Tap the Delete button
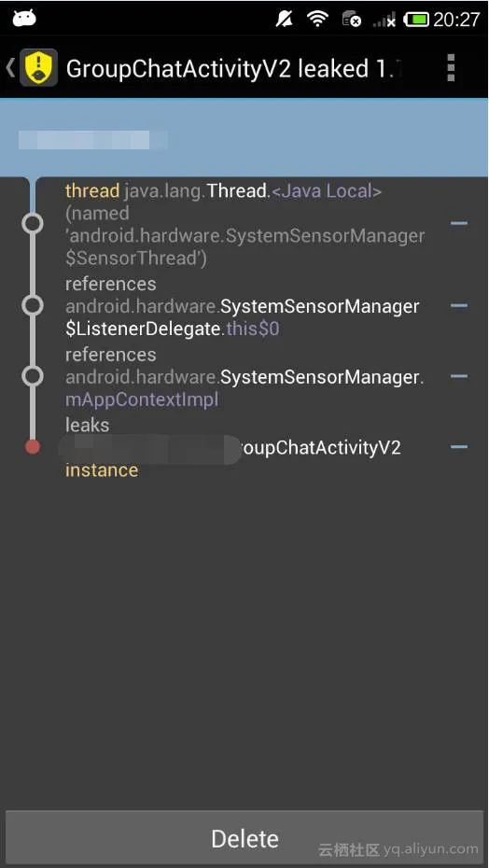This screenshot has height=868, width=489. point(244,838)
